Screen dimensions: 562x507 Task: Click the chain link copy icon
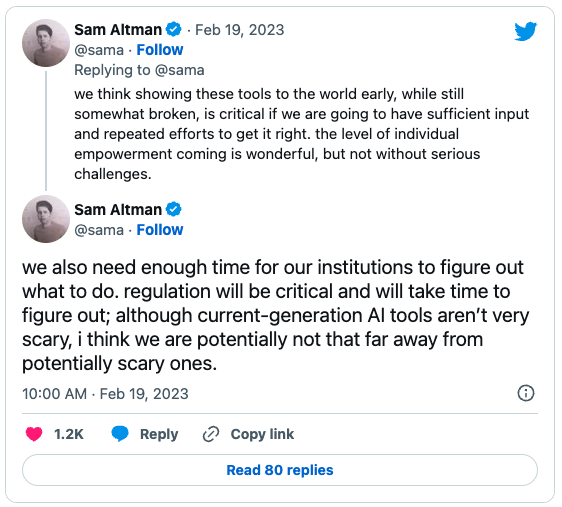click(x=211, y=434)
